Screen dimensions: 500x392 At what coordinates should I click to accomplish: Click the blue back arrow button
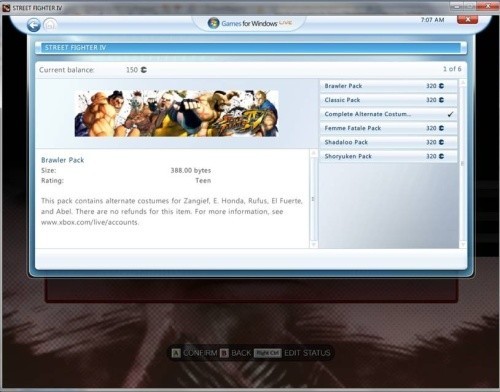point(34,25)
